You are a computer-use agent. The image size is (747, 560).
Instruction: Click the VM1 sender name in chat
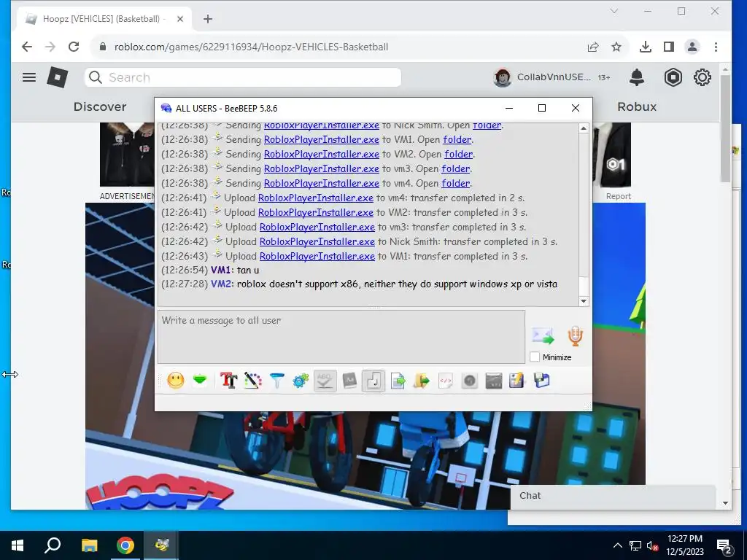click(x=221, y=270)
